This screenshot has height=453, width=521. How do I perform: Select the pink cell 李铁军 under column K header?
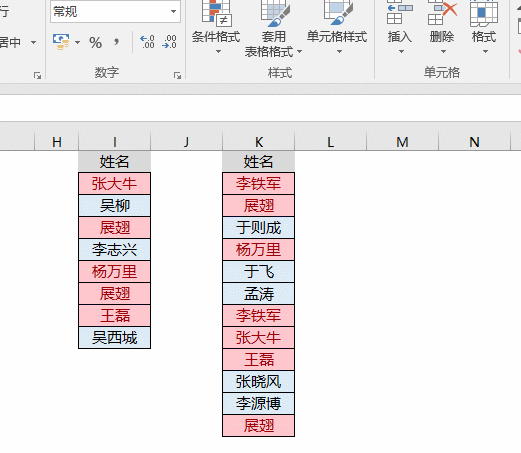[259, 184]
